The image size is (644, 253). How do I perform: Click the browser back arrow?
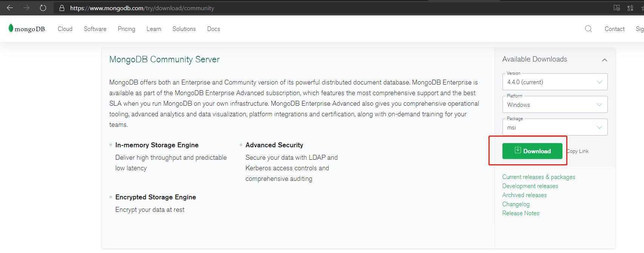coord(10,8)
